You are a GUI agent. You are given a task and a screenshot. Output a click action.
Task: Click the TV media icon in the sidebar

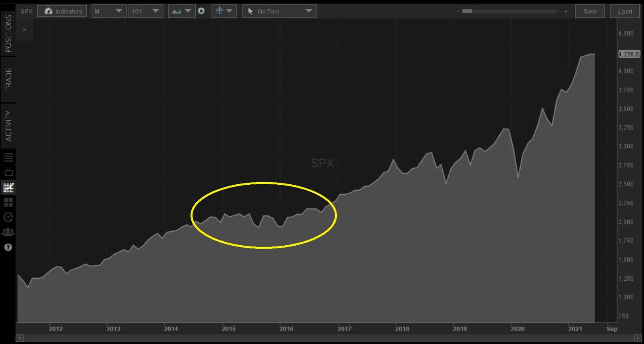point(8,172)
